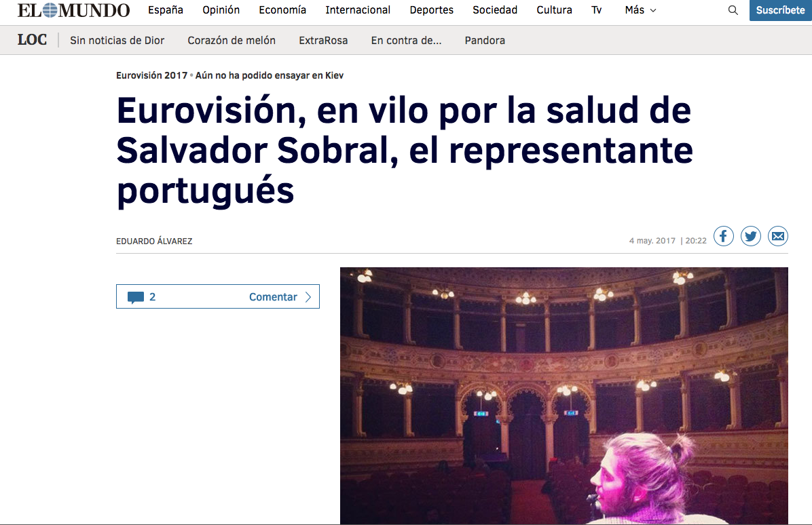Click the Comentar chevron arrow
Viewport: 812px width, 525px height.
[308, 297]
